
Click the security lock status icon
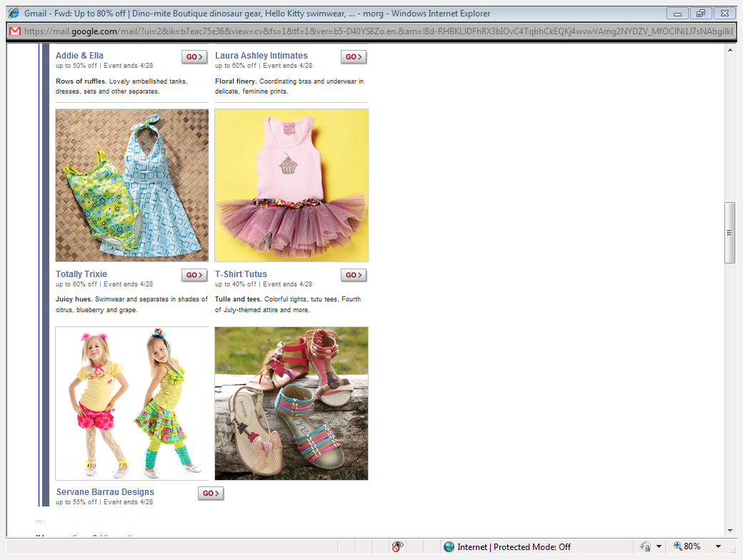point(644,546)
